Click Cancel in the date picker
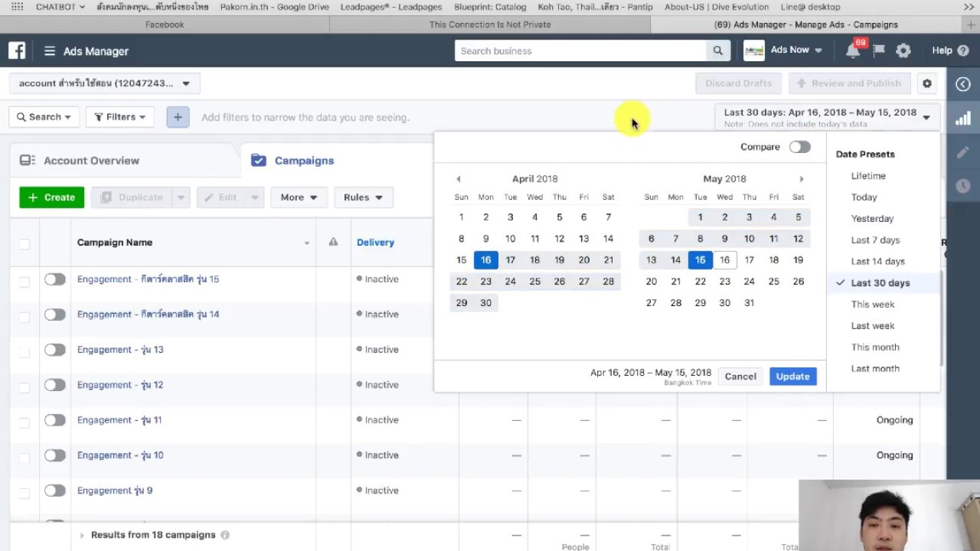 coord(740,377)
